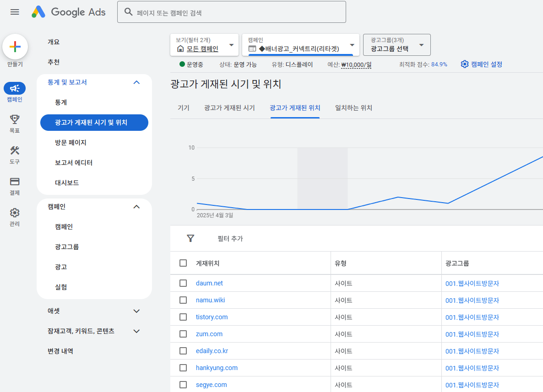The image size is (543, 392).
Task: Open 변경 내역 in the sidebar
Action: pos(60,351)
